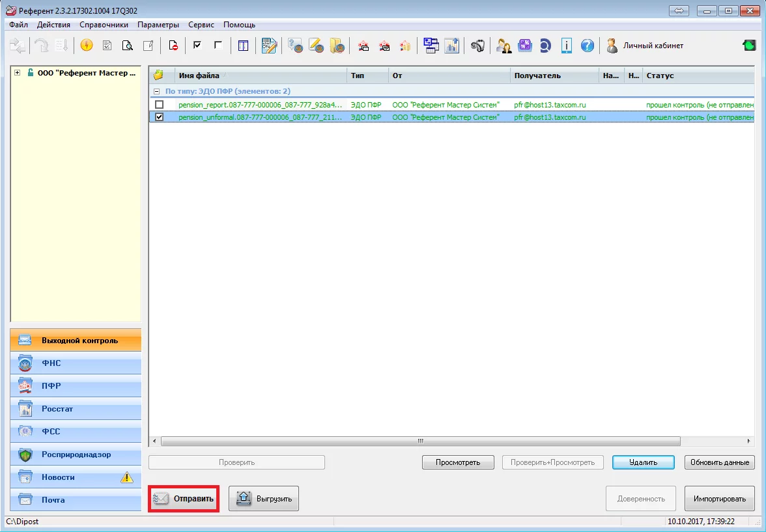Click the Просмотреть button
Viewport: 766px width, 532px height.
(459, 462)
